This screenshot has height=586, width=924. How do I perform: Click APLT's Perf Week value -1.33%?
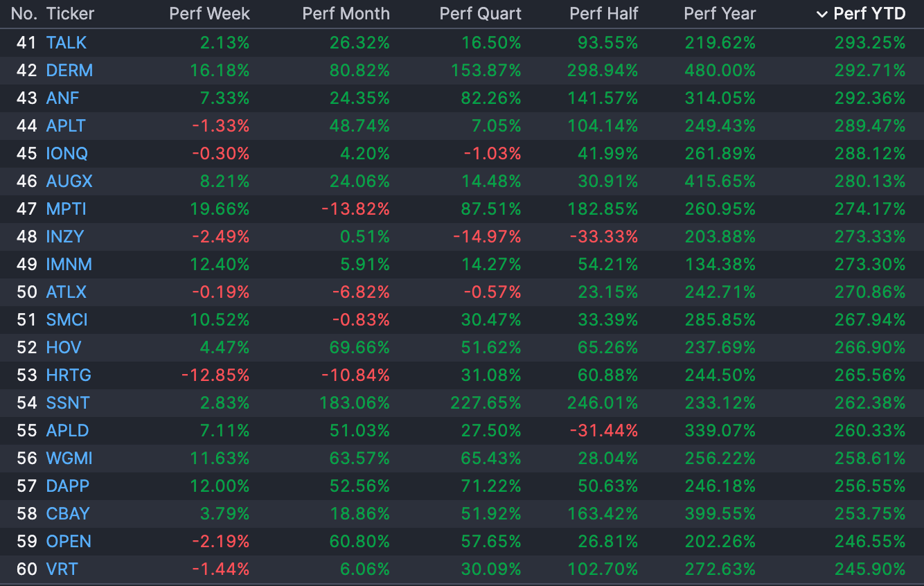(221, 126)
